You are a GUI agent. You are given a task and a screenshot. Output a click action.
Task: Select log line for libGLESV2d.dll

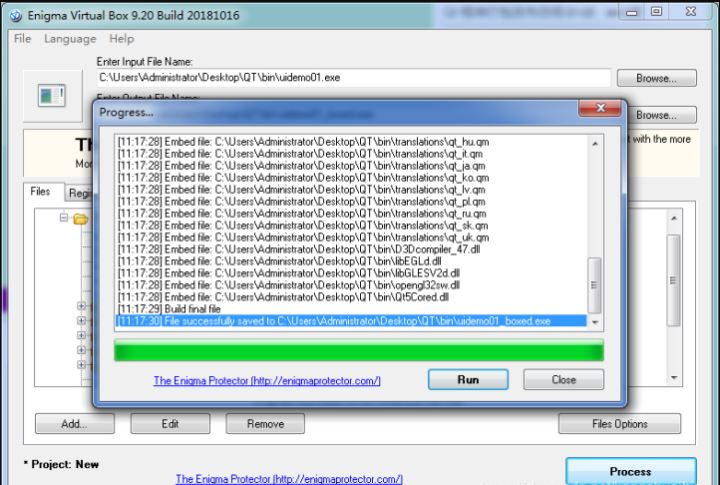coord(351,273)
